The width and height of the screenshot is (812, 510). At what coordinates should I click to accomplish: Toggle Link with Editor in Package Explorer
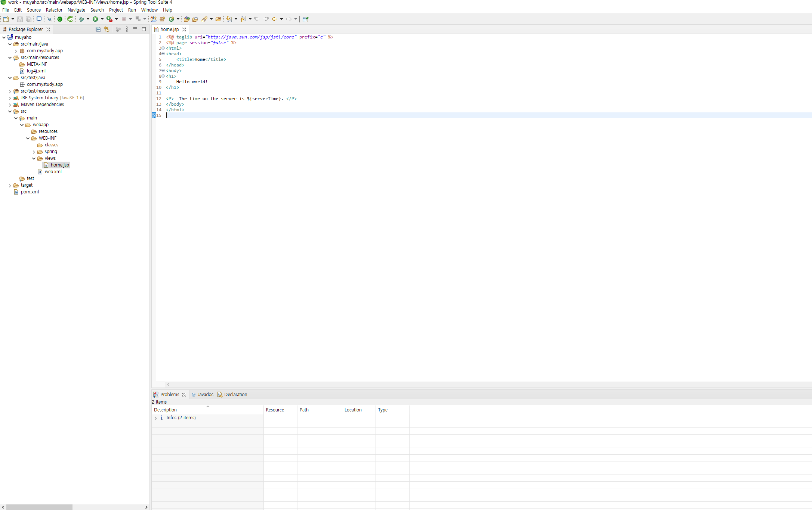click(x=106, y=29)
